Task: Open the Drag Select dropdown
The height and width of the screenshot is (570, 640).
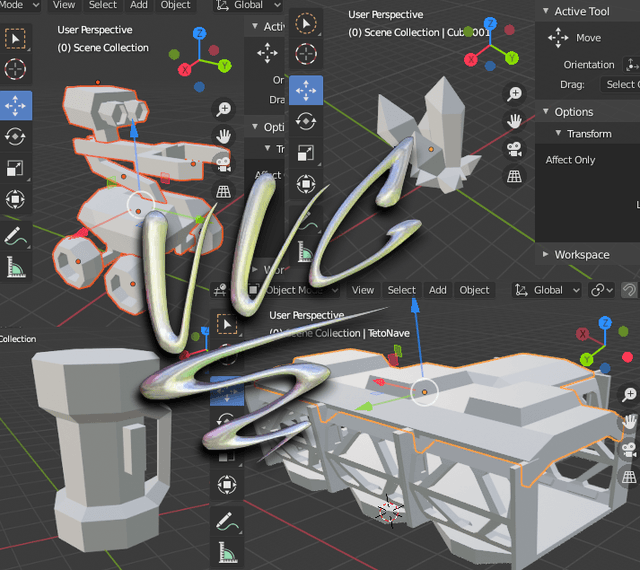Action: [620, 85]
